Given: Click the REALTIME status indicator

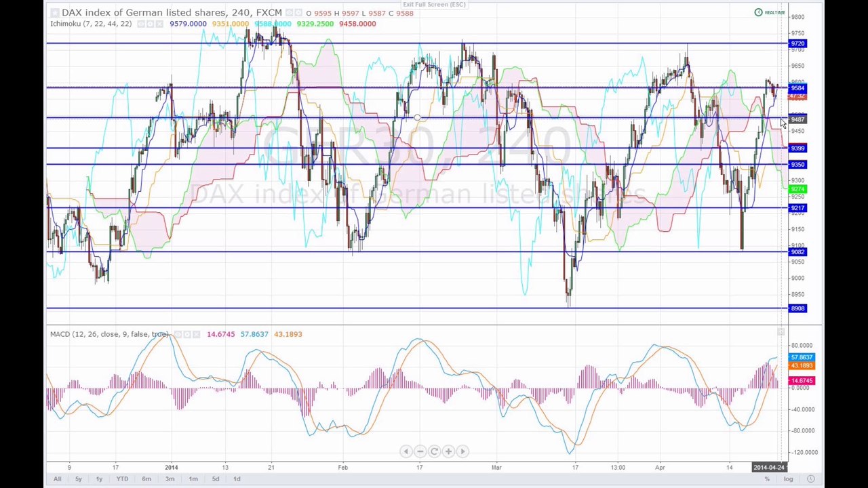Looking at the screenshot, I should (x=770, y=12).
